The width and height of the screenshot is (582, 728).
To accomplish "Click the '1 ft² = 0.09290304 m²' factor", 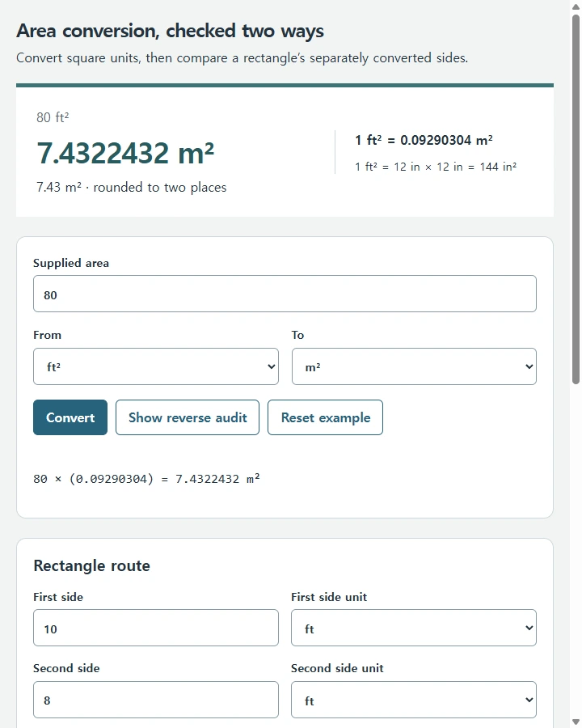I will pos(424,140).
